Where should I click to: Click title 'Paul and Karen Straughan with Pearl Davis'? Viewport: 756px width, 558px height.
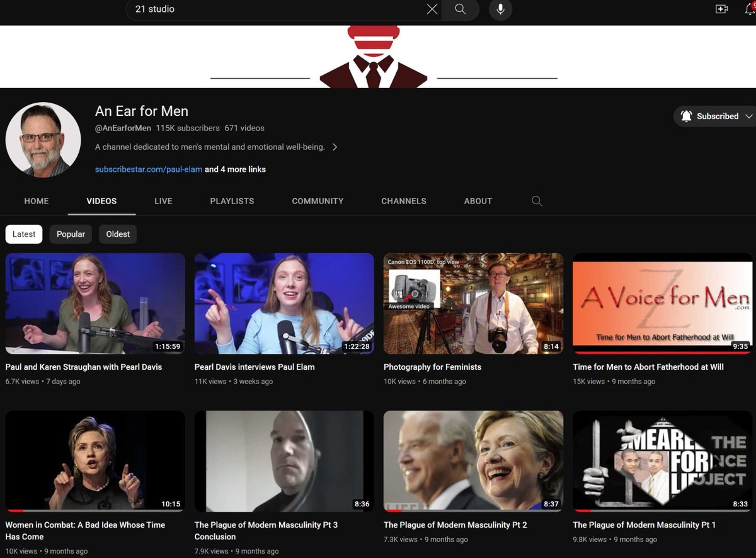click(84, 367)
